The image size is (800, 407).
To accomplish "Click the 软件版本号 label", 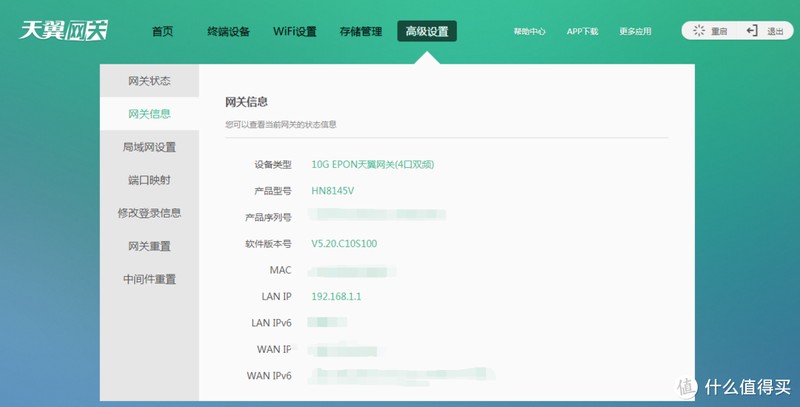I will point(268,243).
